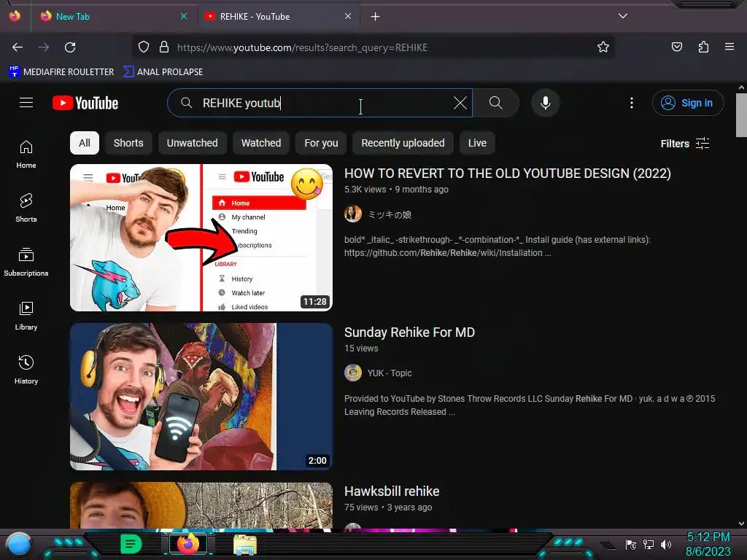Open the browser extensions puzzle icon
Viewport: 747px width, 560px height.
click(x=703, y=47)
